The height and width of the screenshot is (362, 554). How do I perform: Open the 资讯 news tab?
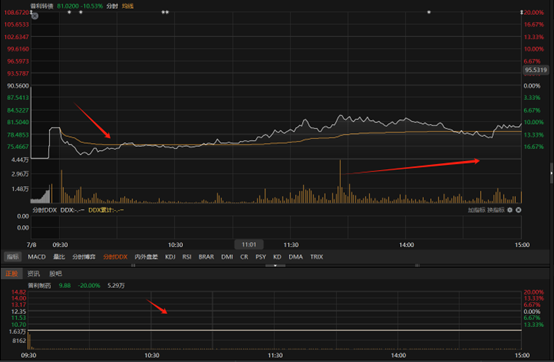point(34,274)
